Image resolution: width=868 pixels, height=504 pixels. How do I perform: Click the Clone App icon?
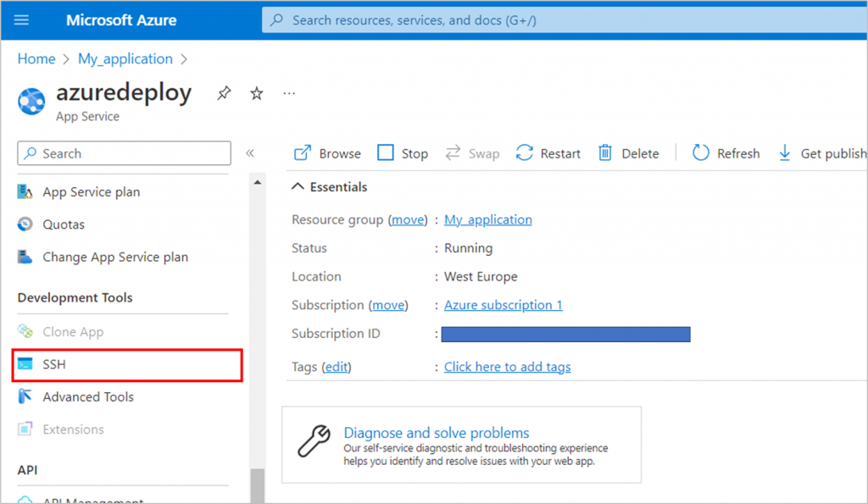pos(25,331)
